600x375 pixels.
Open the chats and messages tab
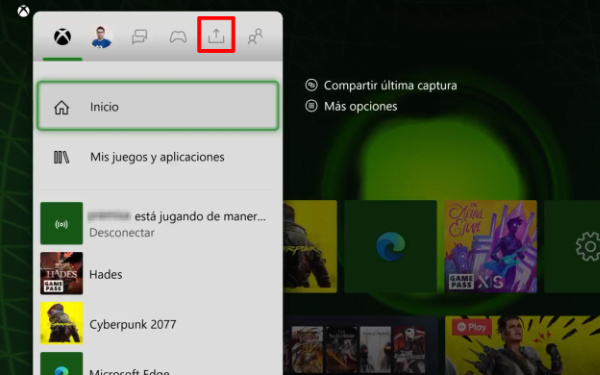click(140, 37)
